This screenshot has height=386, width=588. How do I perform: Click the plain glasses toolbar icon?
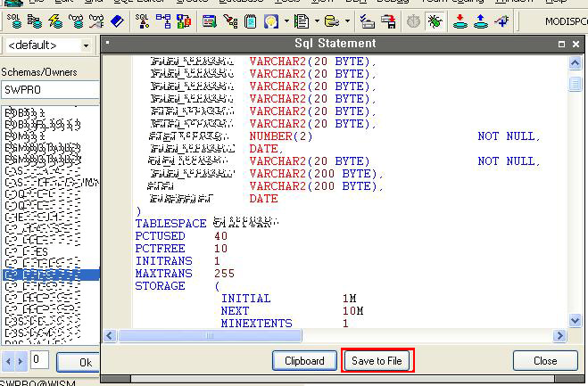pos(76,21)
